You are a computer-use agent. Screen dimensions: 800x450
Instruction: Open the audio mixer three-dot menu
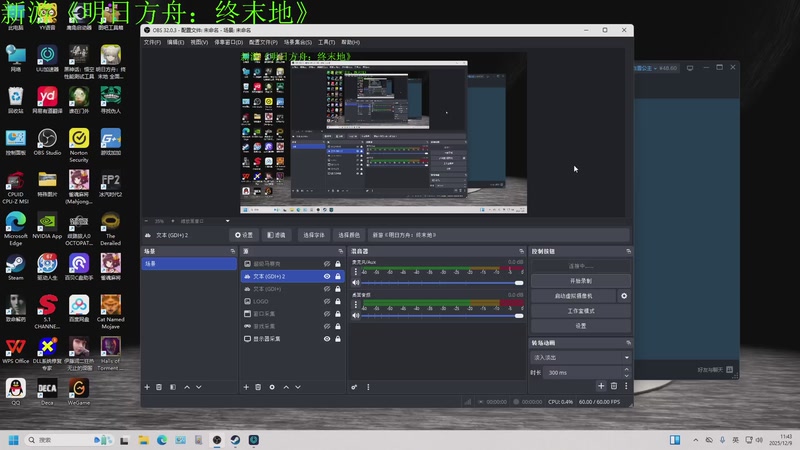[x=368, y=387]
